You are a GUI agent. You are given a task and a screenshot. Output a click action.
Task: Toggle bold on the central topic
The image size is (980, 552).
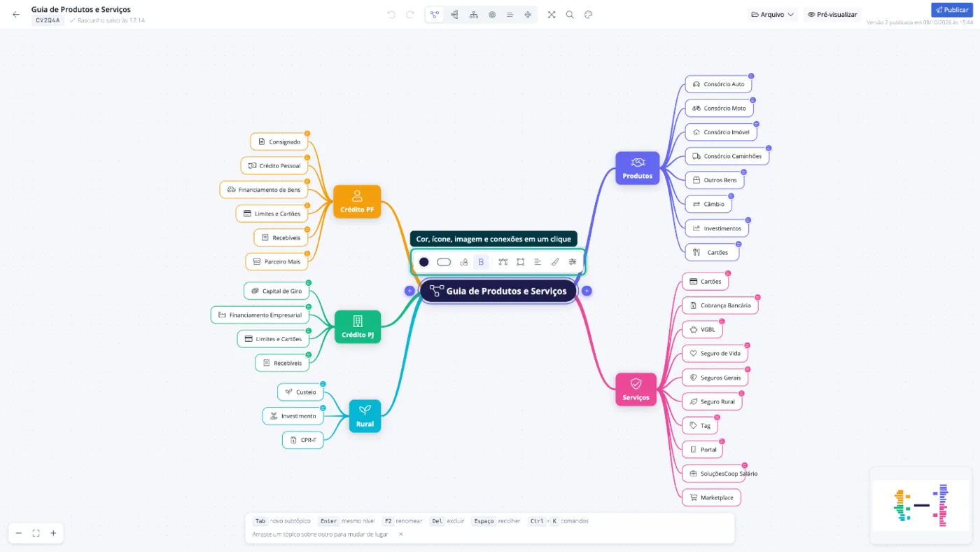[481, 262]
